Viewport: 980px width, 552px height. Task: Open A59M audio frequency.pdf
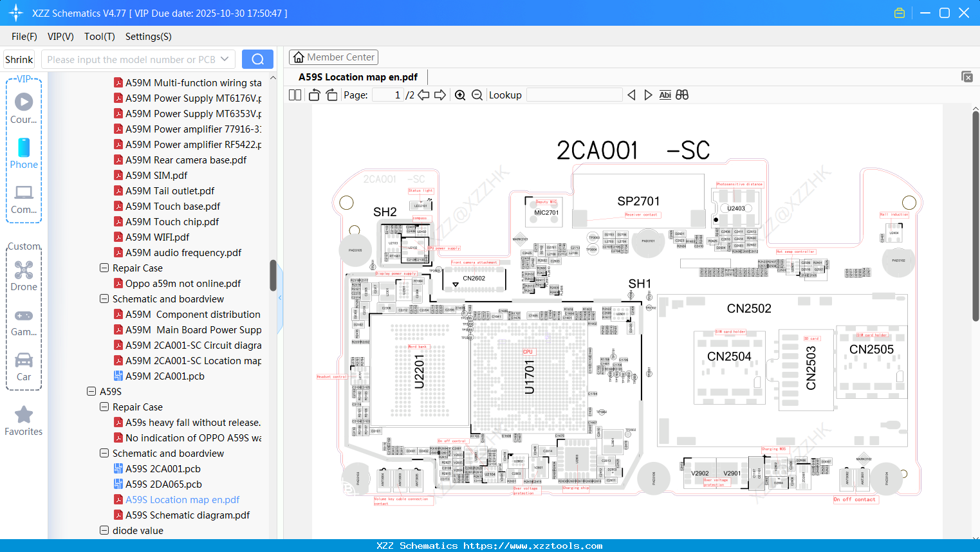pos(183,252)
